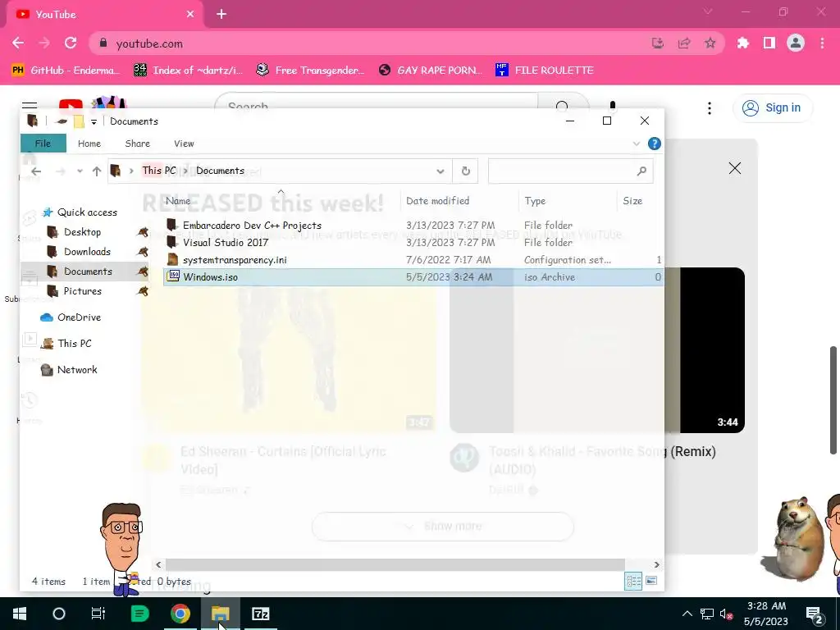The height and width of the screenshot is (630, 840).
Task: Show hidden system tray icons
Action: click(687, 614)
